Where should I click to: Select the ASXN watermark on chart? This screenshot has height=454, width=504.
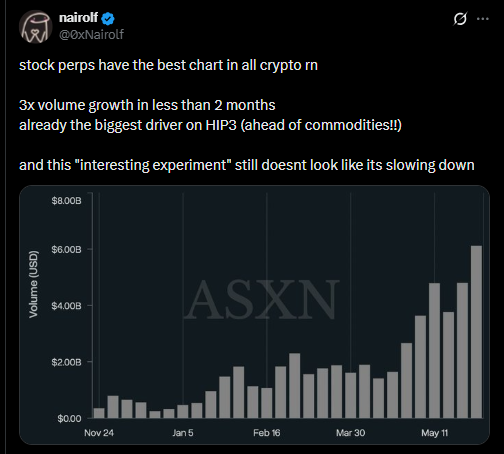tap(261, 300)
